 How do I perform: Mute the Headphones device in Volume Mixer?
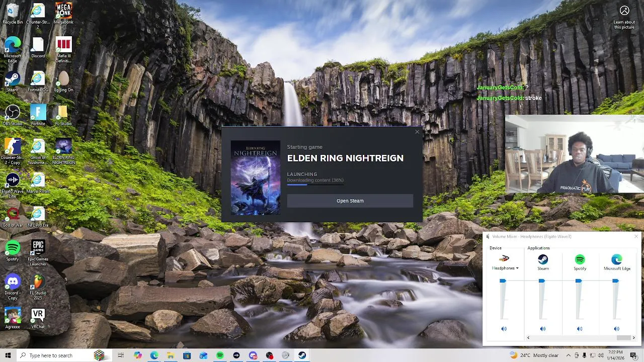pos(504,329)
